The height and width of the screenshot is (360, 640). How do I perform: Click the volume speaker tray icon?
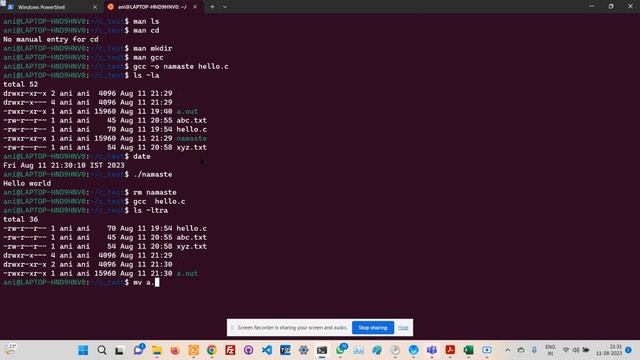coord(576,350)
